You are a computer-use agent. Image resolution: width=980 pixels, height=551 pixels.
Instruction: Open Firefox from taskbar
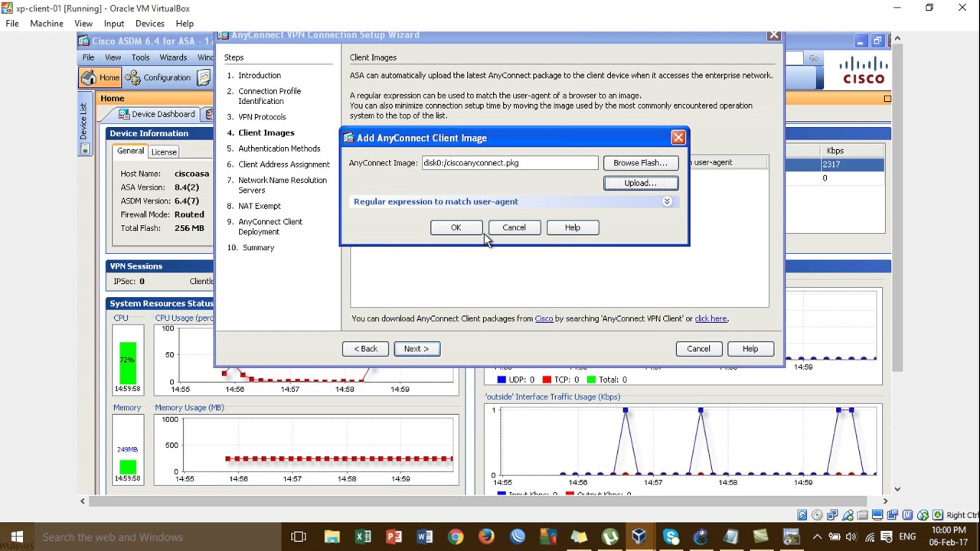pos(486,537)
